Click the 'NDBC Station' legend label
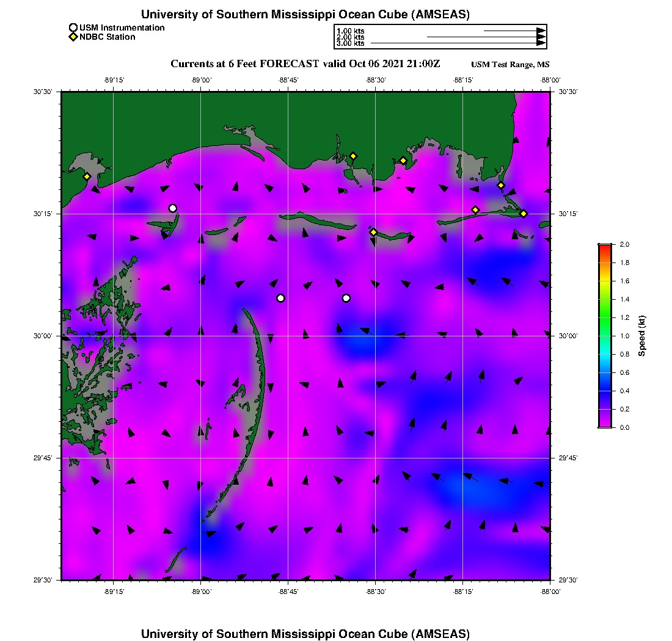The width and height of the screenshot is (672, 641). coord(108,37)
